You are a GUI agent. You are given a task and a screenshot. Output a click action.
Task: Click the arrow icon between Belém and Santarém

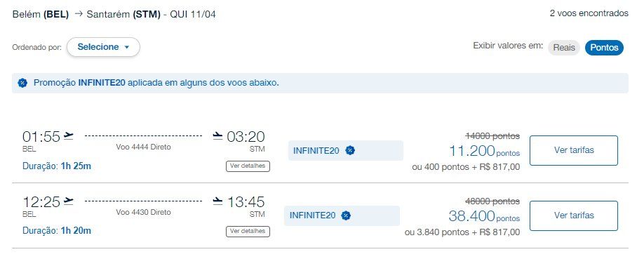point(78,14)
